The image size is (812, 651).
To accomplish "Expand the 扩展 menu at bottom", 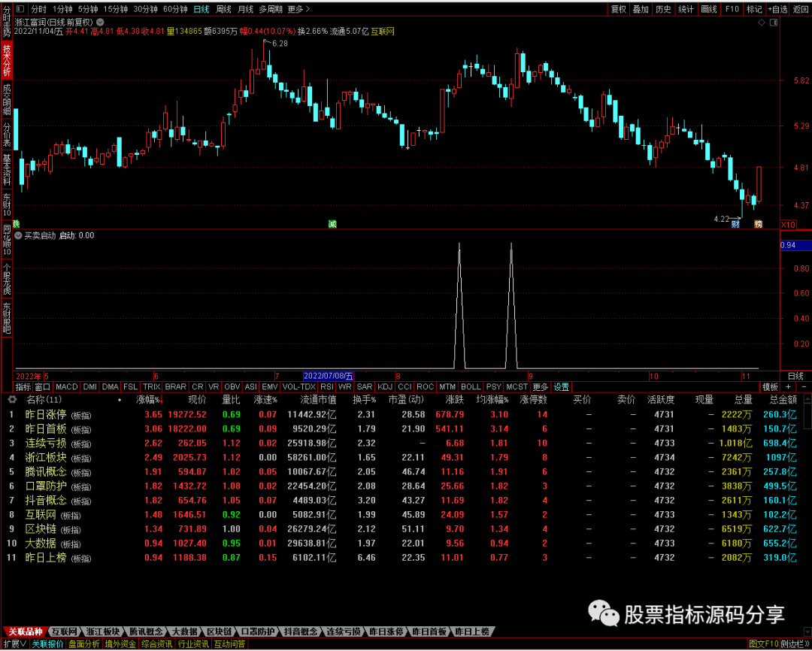I will [x=14, y=643].
